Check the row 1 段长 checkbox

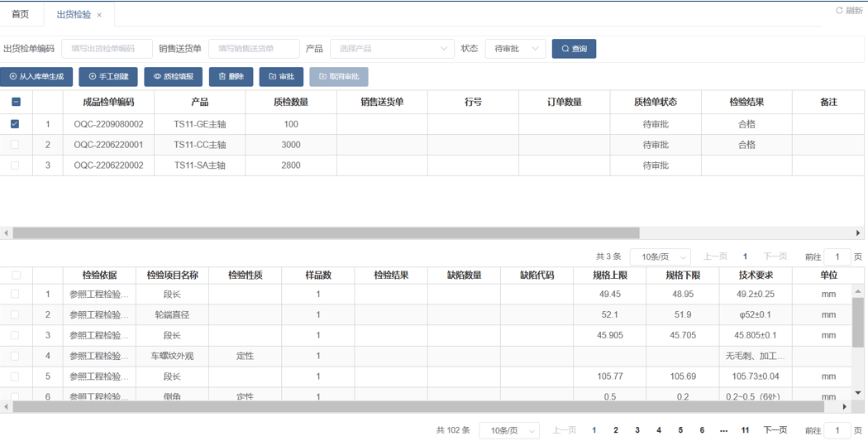[15, 294]
